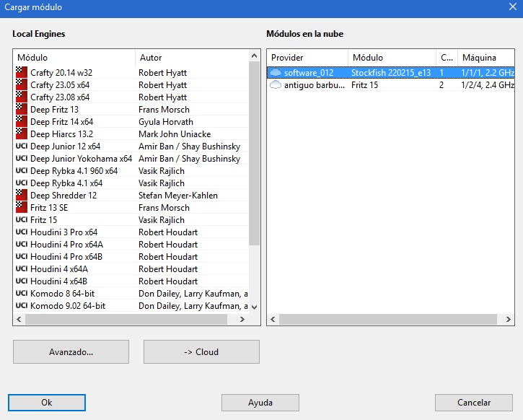
Task: Click the local engines vertical scrollbar thumb
Action: [254, 154]
